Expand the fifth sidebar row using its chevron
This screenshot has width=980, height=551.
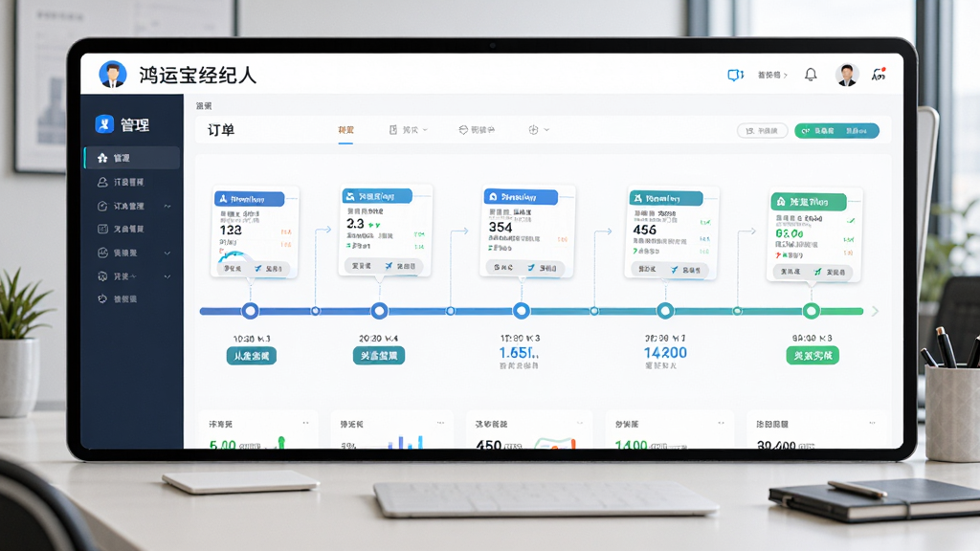167,253
